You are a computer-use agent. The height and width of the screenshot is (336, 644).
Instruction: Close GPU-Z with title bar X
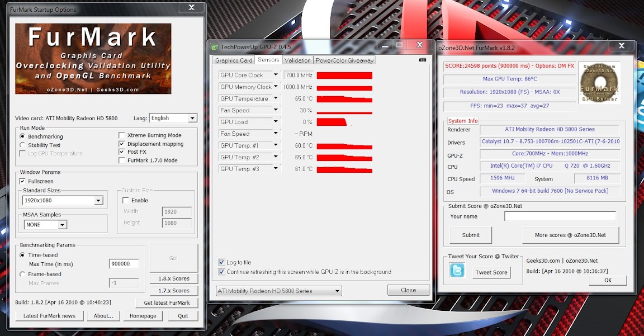coord(420,45)
